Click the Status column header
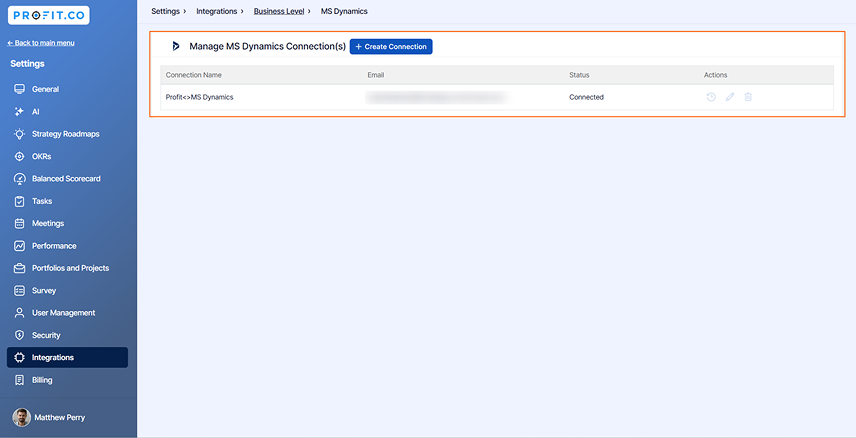The width and height of the screenshot is (856, 438). (x=579, y=75)
